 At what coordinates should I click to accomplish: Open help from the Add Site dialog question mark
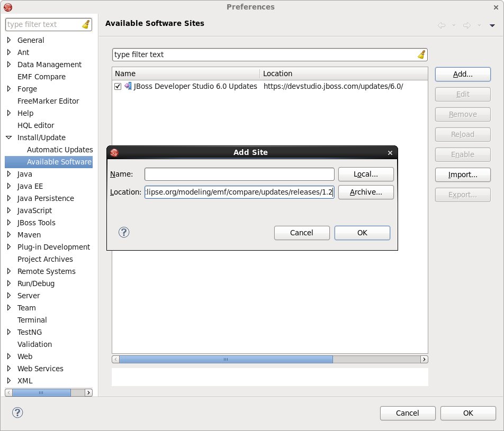point(124,232)
